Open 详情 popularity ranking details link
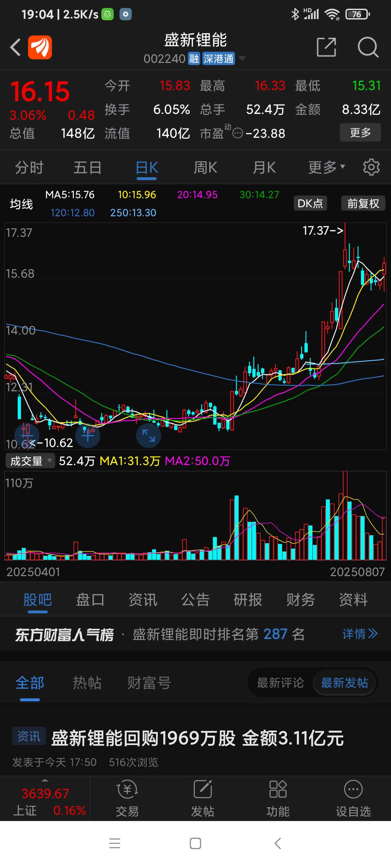Screen dimensions: 391x868 coord(360,634)
